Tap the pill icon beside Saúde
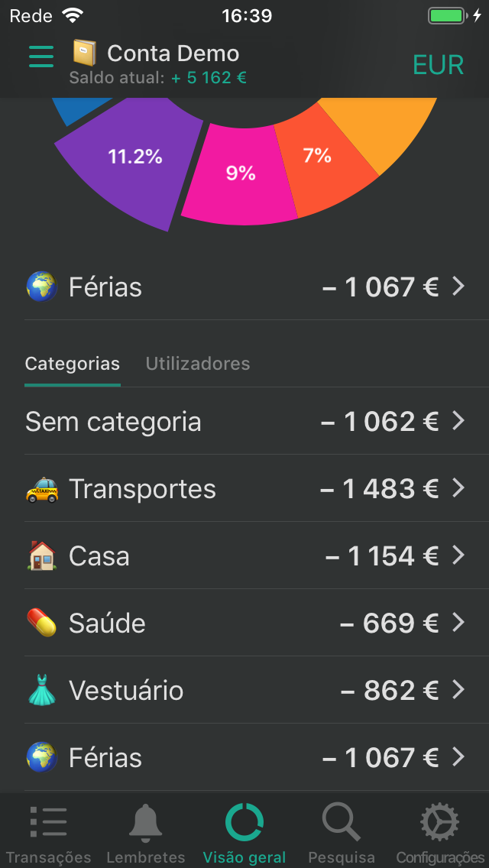Image resolution: width=489 pixels, height=868 pixels. click(x=42, y=623)
